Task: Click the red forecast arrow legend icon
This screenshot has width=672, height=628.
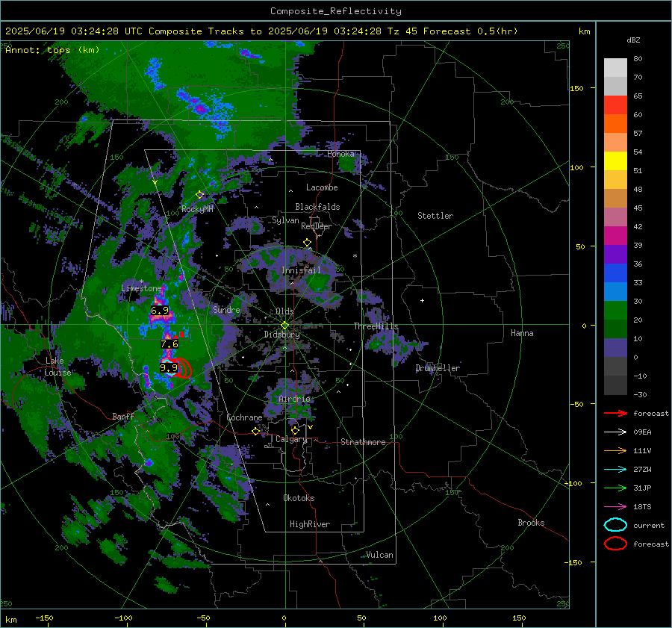Action: tap(615, 413)
